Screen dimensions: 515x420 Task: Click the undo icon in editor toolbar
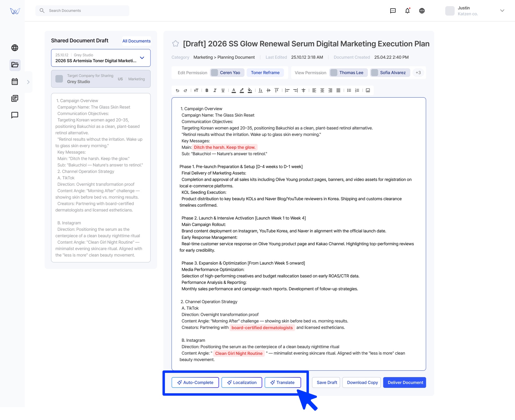coord(177,91)
